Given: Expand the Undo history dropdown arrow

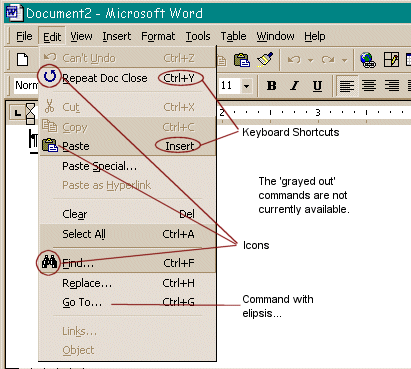Looking at the screenshot, I should tap(311, 60).
